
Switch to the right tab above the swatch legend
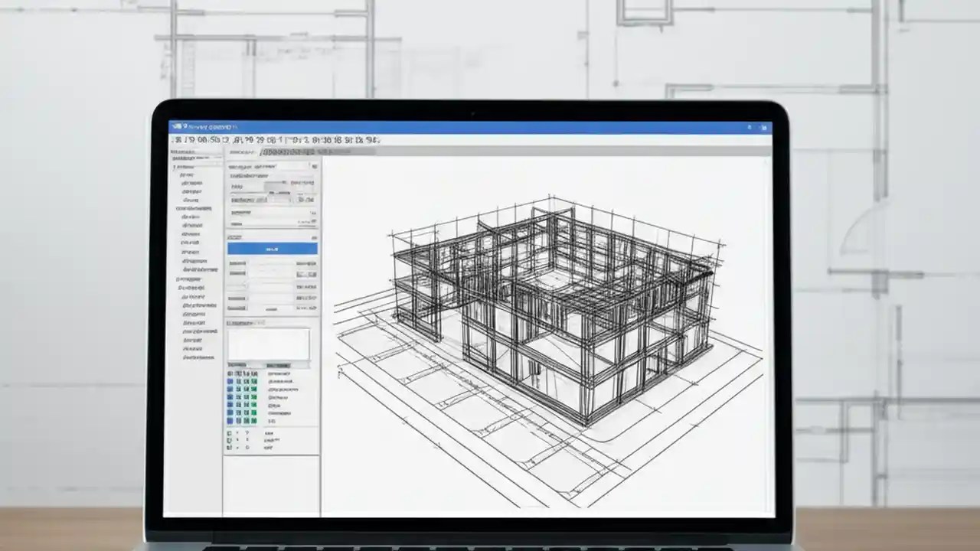click(x=277, y=364)
